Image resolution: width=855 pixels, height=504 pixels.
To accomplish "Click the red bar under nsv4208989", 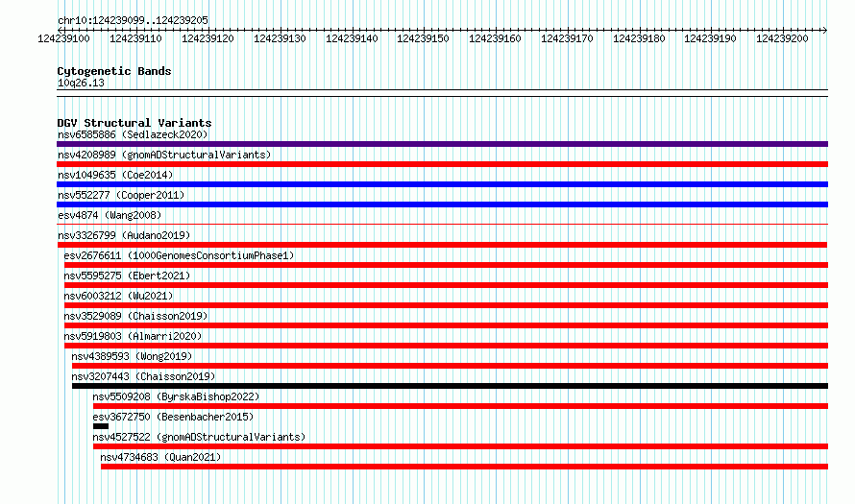I will pos(442,164).
